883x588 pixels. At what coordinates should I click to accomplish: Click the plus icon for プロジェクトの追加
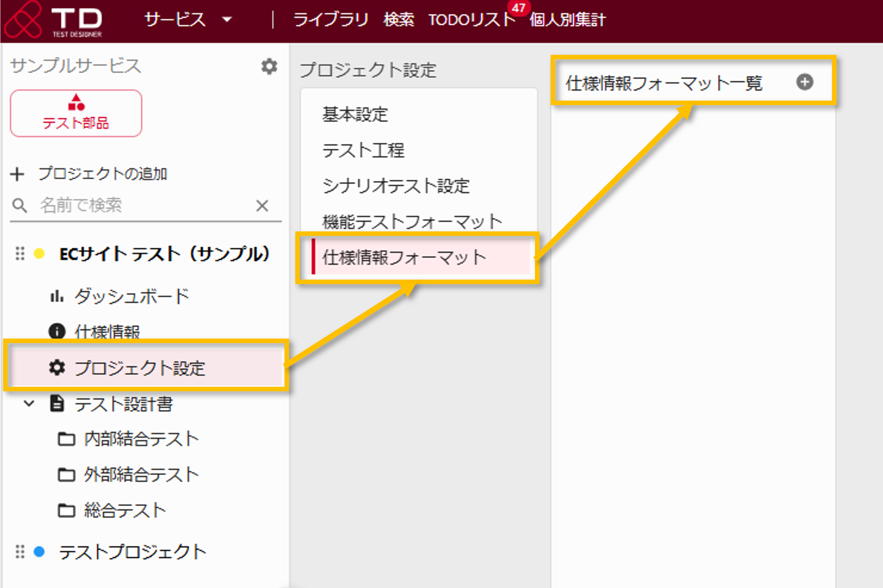[x=17, y=174]
